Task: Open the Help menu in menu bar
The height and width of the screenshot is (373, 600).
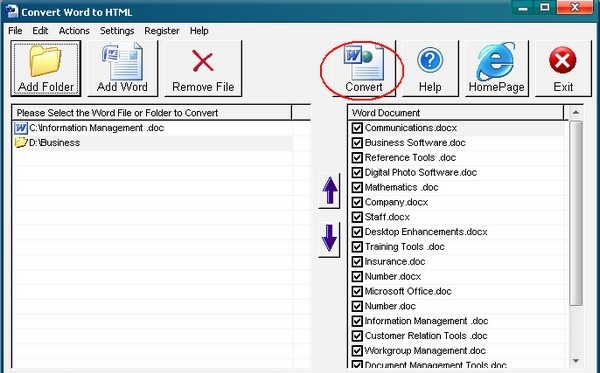Action: pos(199,31)
